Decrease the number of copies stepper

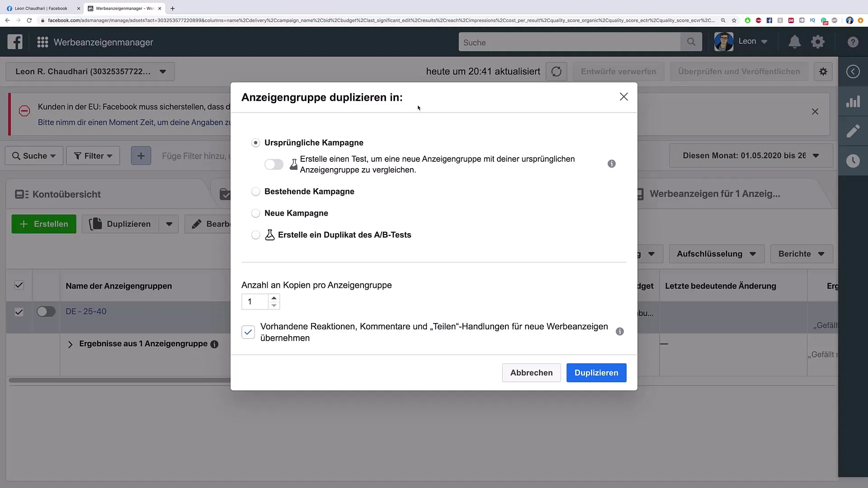point(274,306)
